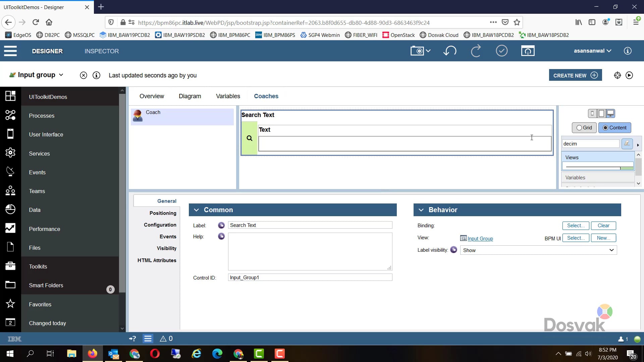Click the Firefox taskbar icon
This screenshot has height=362, width=644.
click(93, 354)
